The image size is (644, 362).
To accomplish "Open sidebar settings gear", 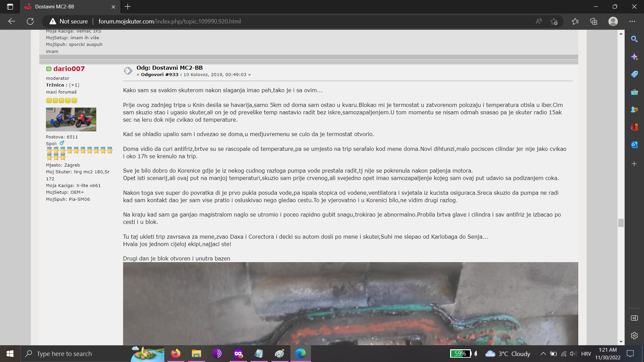I will [x=634, y=336].
